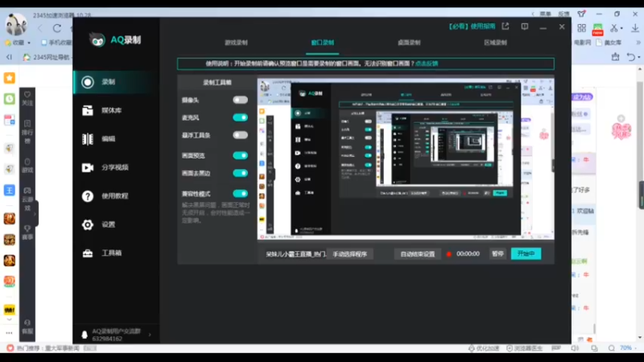644x362 pixels.
Task: Open the 收藏 favorites dropdown arrow
Action: (x=29, y=43)
